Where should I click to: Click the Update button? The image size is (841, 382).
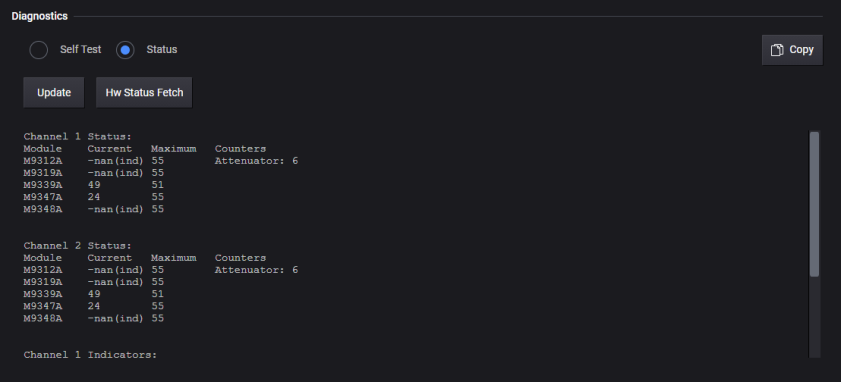pyautogui.click(x=54, y=92)
